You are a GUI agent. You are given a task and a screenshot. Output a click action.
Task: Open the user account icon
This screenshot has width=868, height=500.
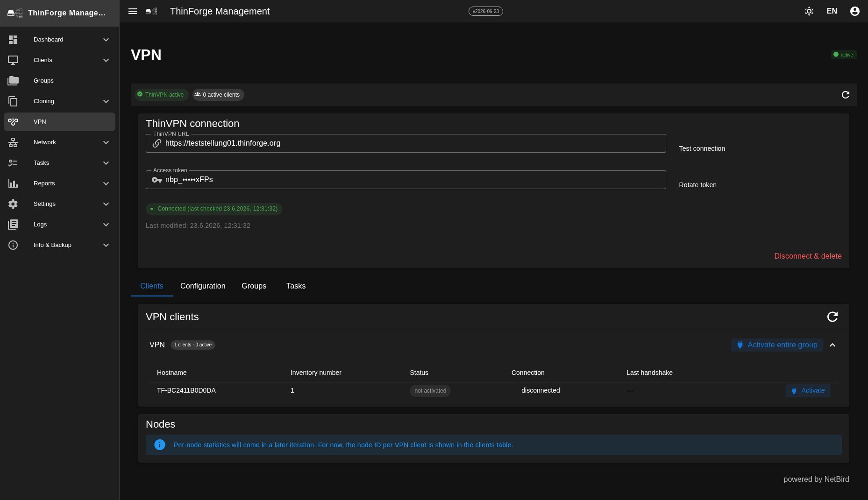(855, 11)
